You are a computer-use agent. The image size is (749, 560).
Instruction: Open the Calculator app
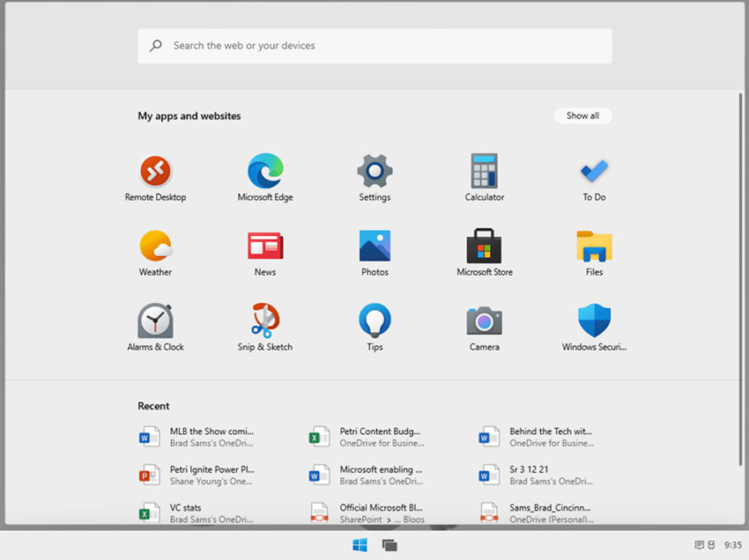(485, 171)
